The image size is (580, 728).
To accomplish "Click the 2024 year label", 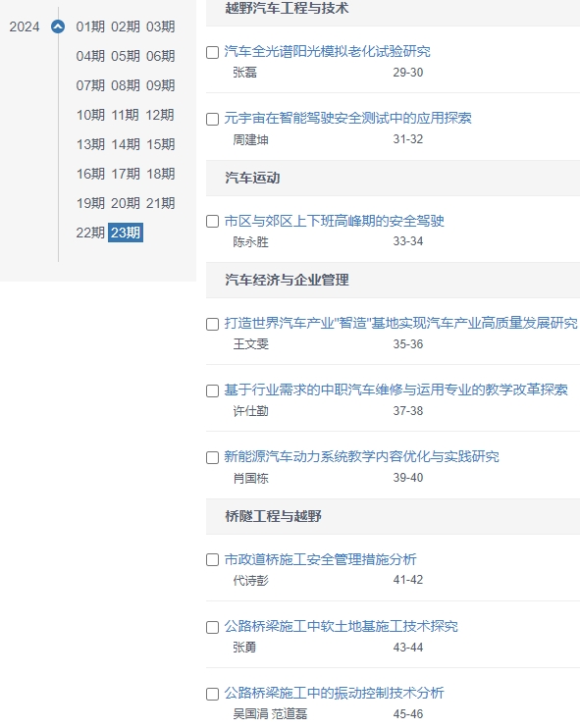I will (25, 26).
